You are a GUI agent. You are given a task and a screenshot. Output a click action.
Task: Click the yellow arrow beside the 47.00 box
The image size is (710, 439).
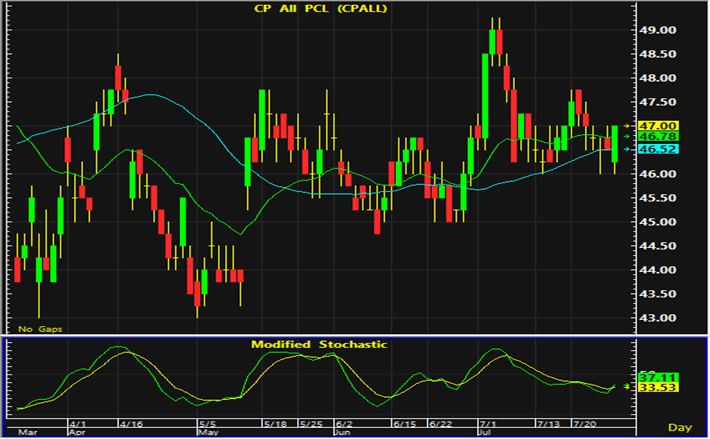tap(627, 126)
